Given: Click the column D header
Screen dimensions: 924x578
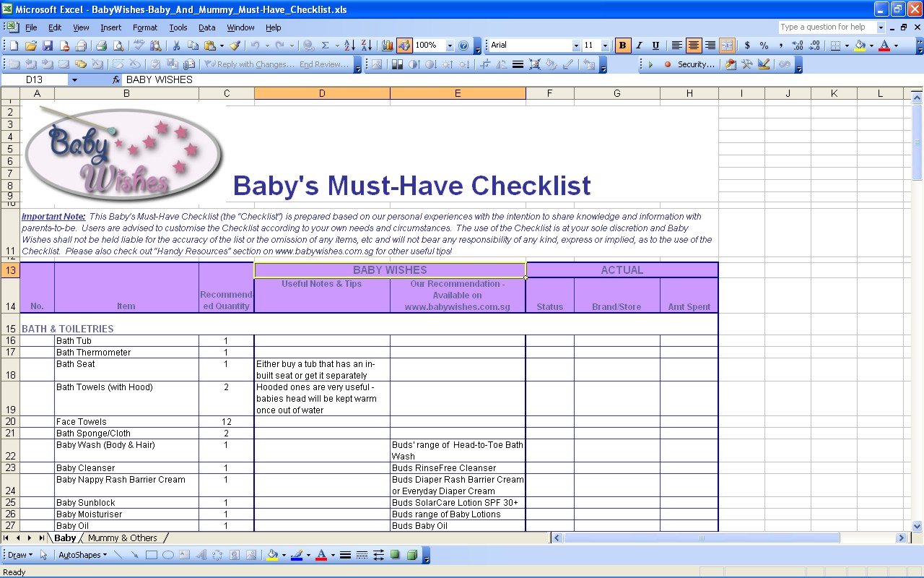Looking at the screenshot, I should click(322, 93).
